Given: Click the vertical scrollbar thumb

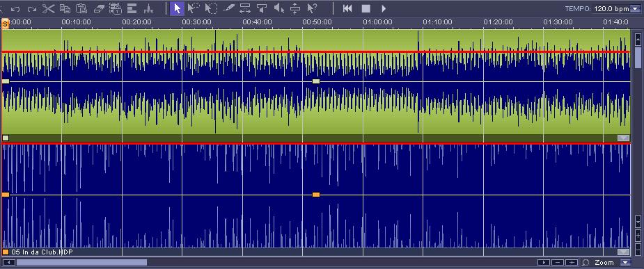Looking at the screenshot, I should (x=638, y=58).
